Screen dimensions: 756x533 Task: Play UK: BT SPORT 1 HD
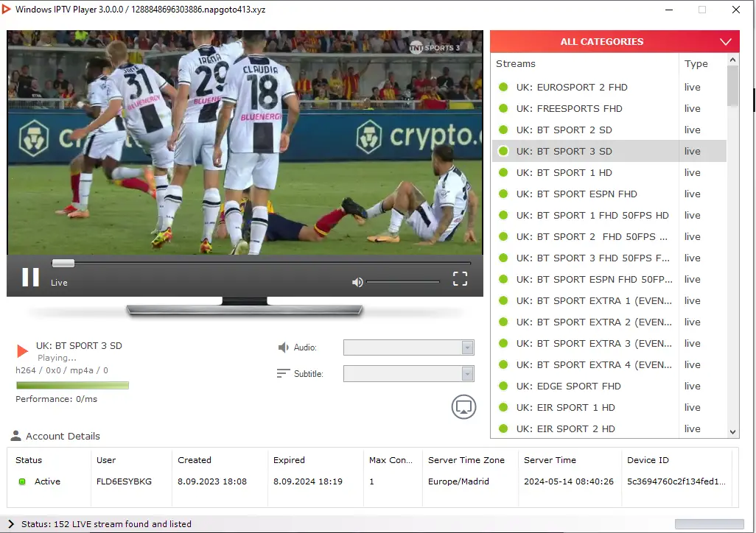coord(609,172)
